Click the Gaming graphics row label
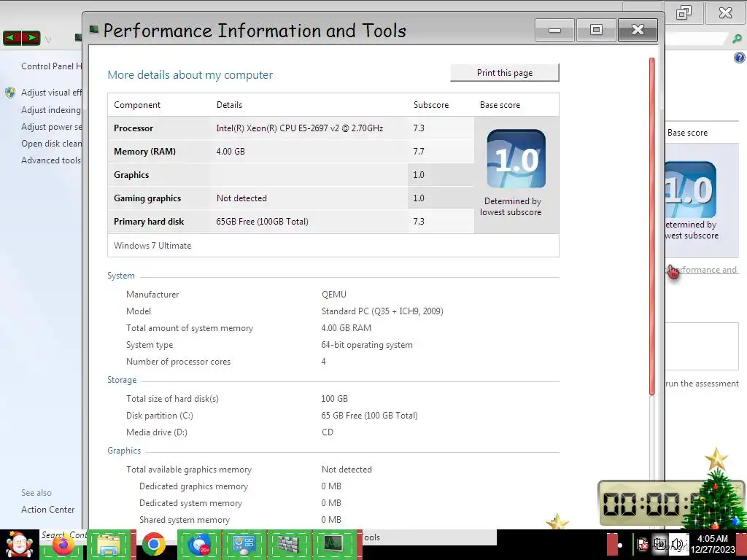Viewport: 747px width, 560px height. click(147, 198)
